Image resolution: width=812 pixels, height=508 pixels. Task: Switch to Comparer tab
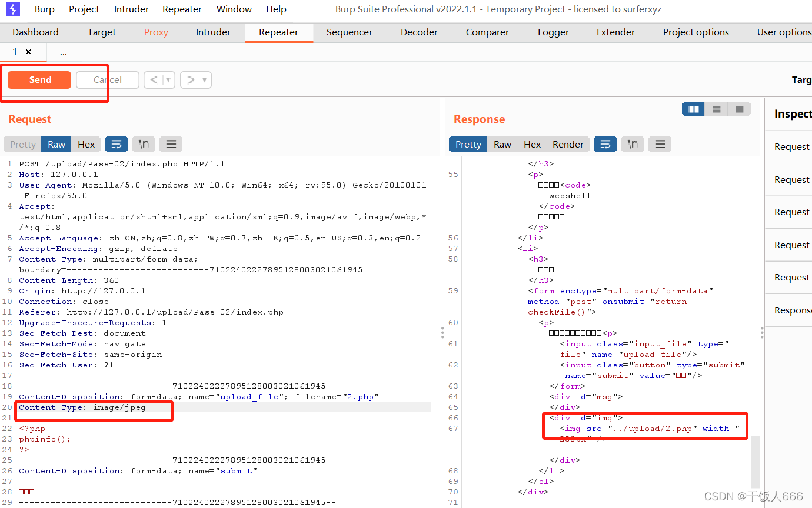click(487, 32)
